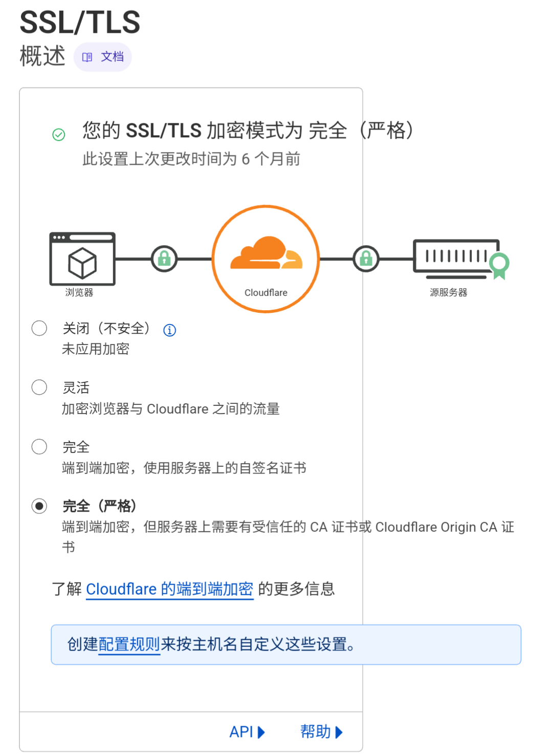552x756 pixels.
Task: Click the info icon next to 关闭（不安全）
Action: (x=169, y=330)
